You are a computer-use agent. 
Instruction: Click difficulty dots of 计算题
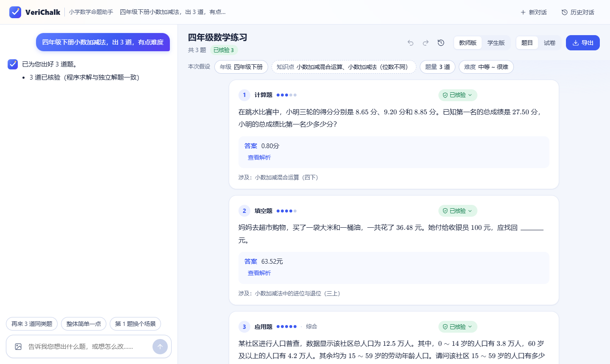[x=286, y=95]
